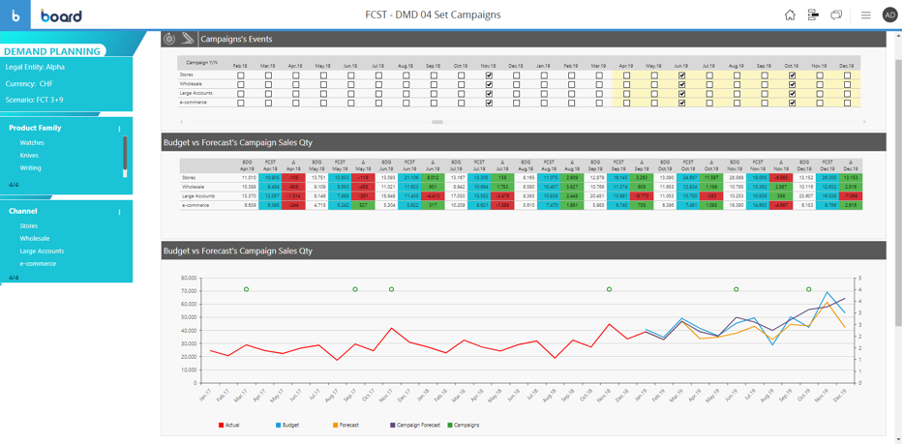Select Knives product family
Viewport: 902px width, 444px height.
click(x=30, y=155)
